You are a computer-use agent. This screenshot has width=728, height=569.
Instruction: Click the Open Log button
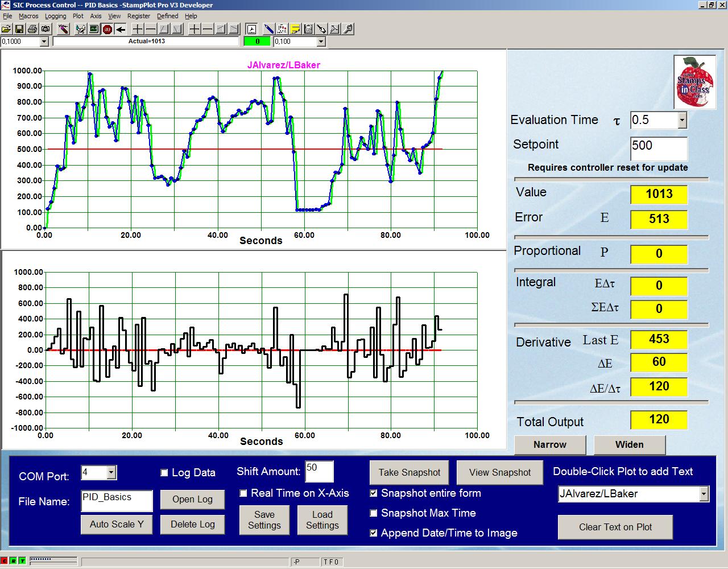pyautogui.click(x=192, y=499)
